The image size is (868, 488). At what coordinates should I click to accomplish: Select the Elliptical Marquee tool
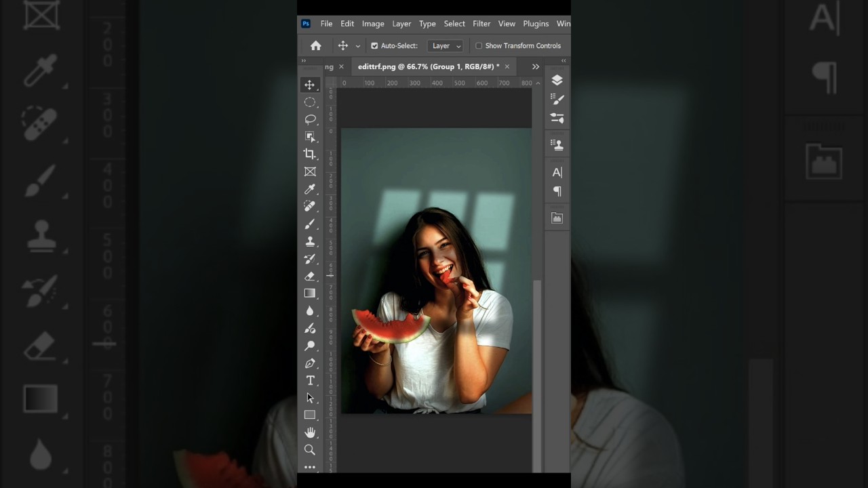310,102
